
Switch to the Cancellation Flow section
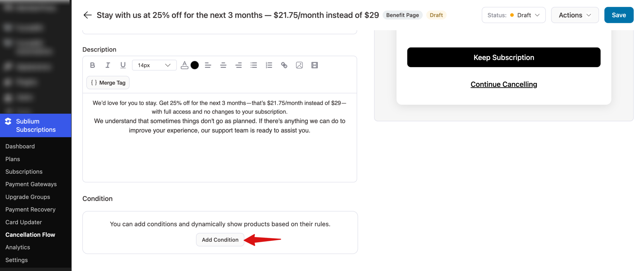coord(30,235)
